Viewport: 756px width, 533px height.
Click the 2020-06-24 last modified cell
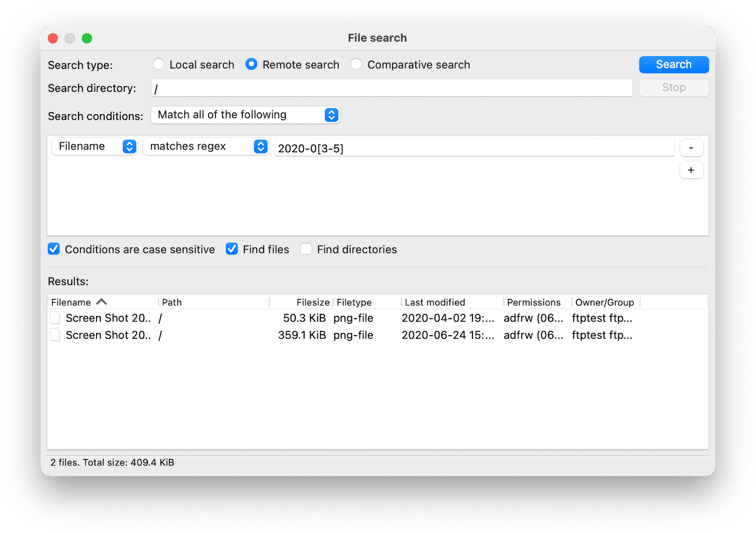point(448,335)
